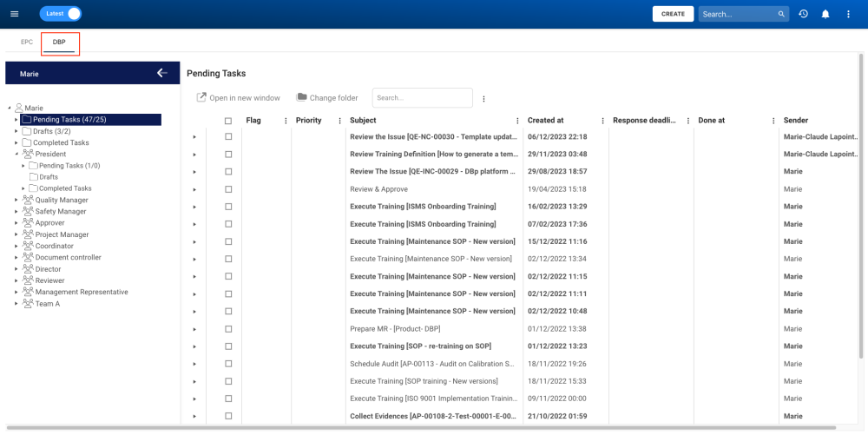Expand the Pending Tasks (47/25) folder
Viewport: 868px width, 435px height.
(16, 120)
